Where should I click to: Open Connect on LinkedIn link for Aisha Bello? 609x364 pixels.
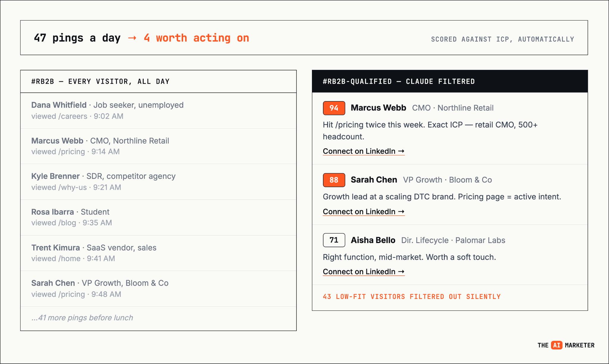[364, 272]
